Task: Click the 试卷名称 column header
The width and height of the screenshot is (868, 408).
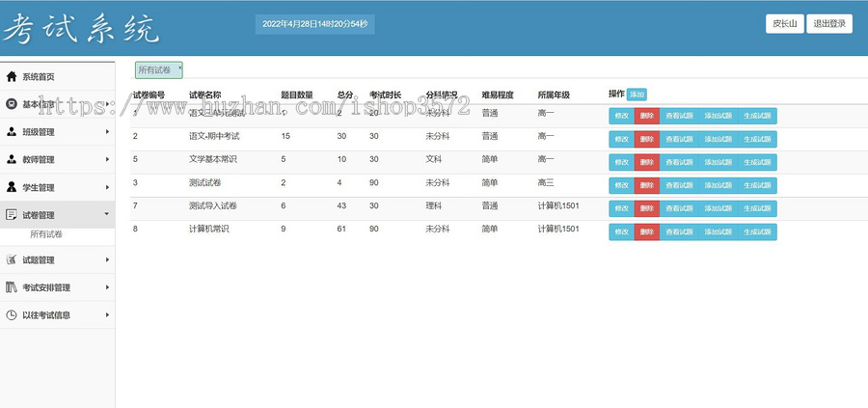Action: pyautogui.click(x=204, y=95)
